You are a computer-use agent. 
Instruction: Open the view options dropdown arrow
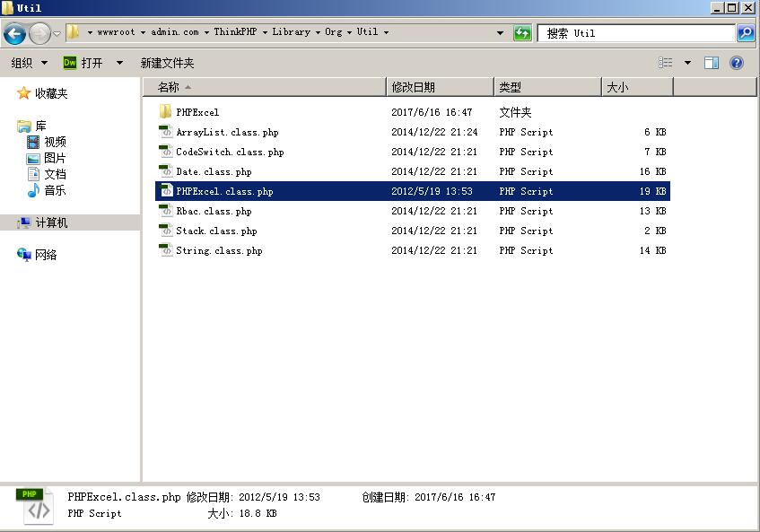(687, 63)
